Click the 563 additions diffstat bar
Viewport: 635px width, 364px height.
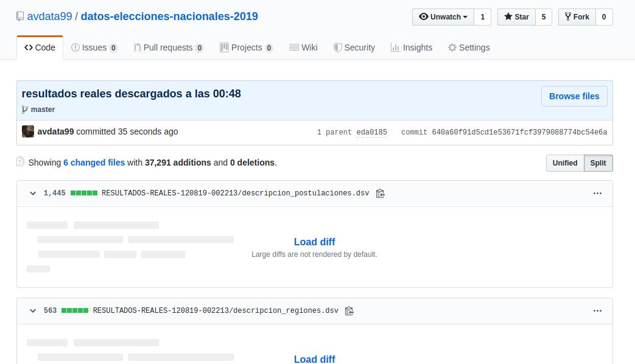click(75, 310)
